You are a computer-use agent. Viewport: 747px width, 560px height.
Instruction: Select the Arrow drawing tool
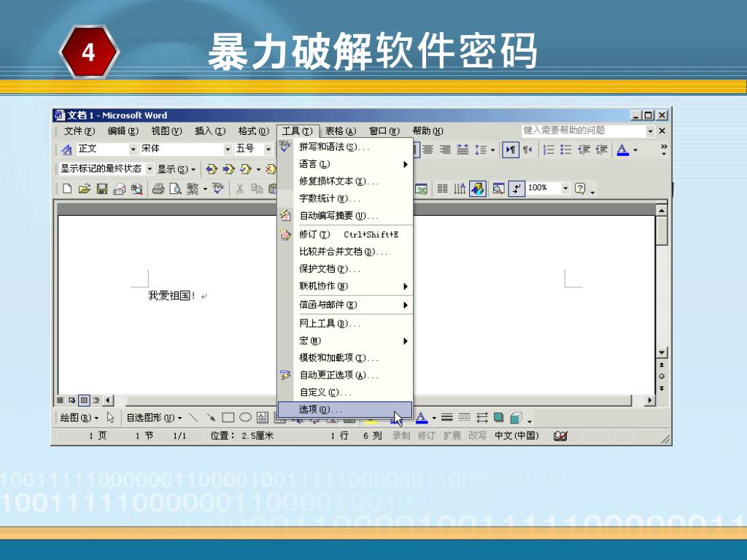point(211,418)
